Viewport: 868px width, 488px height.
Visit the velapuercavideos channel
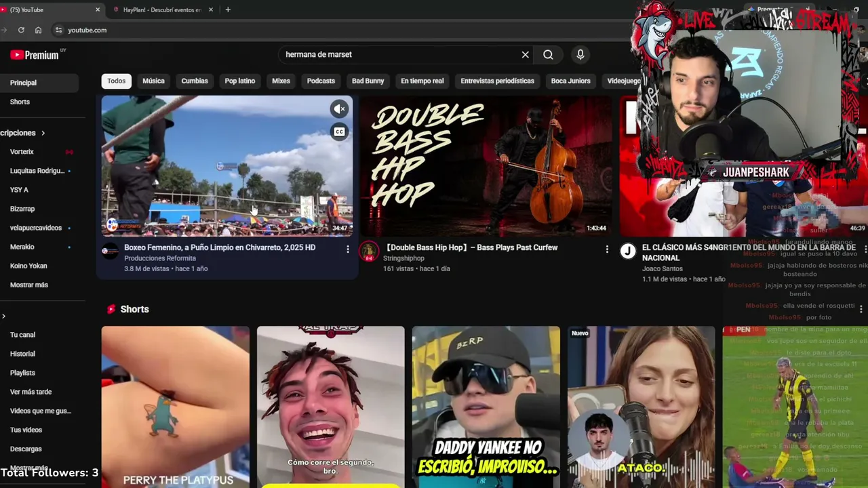(36, 228)
